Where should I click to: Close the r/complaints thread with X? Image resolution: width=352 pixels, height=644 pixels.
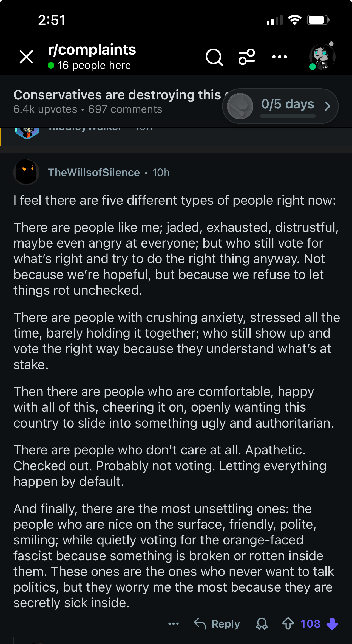26,57
